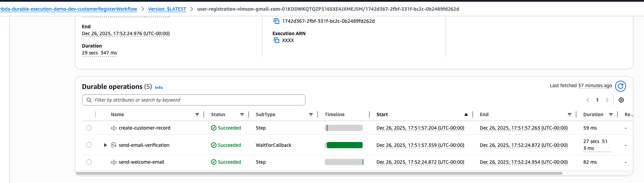Image resolution: width=644 pixels, height=183 pixels.
Task: Click the step icon beside create-customer-record
Action: click(x=113, y=128)
